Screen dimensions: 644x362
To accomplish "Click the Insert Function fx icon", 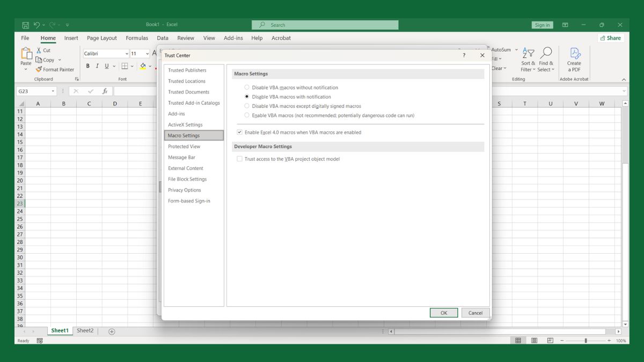I will (x=105, y=91).
